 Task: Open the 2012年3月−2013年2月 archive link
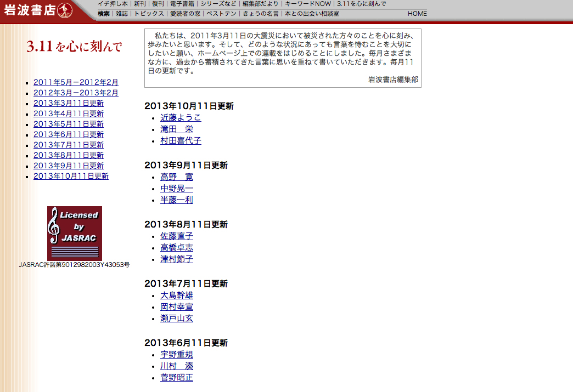coord(76,93)
